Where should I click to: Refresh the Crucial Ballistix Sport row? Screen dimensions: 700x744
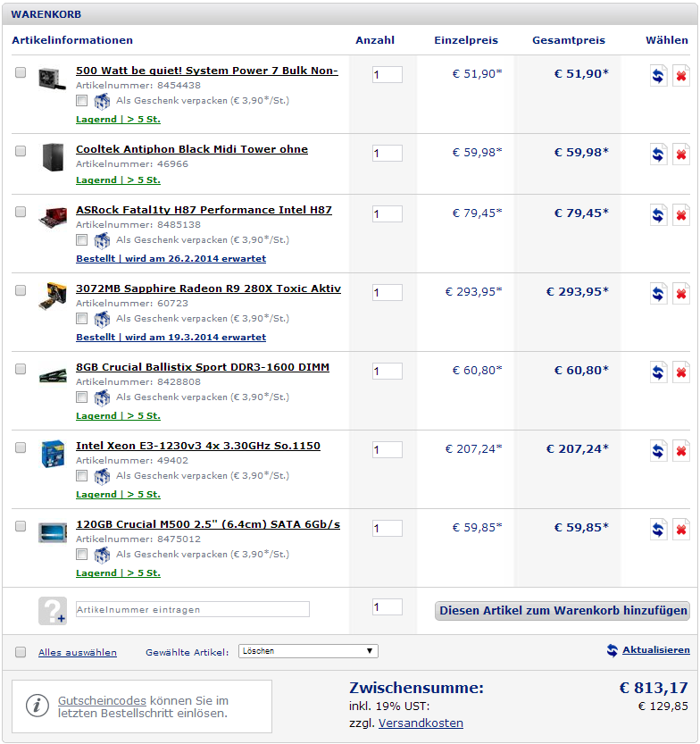(x=658, y=372)
